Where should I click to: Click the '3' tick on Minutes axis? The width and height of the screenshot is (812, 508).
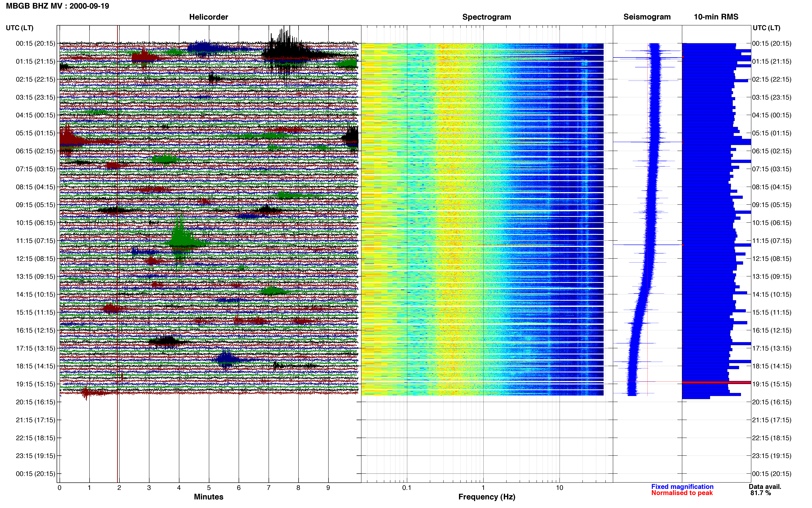[149, 488]
